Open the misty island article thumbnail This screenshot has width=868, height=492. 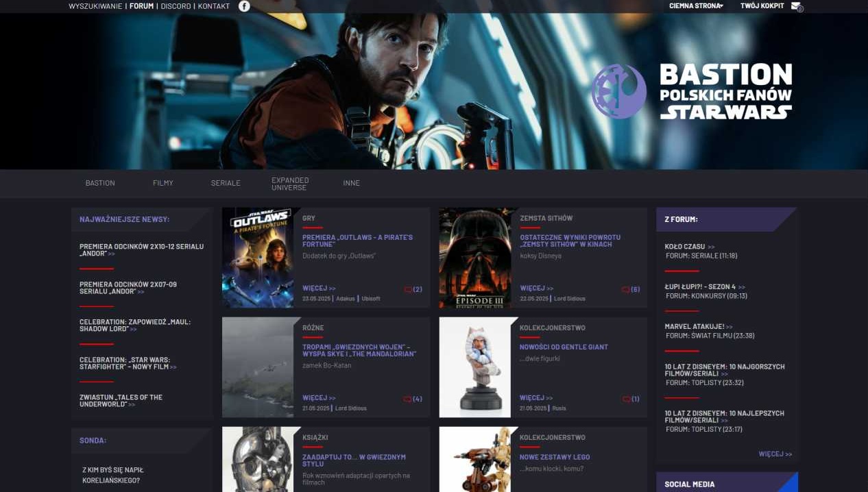(x=258, y=367)
